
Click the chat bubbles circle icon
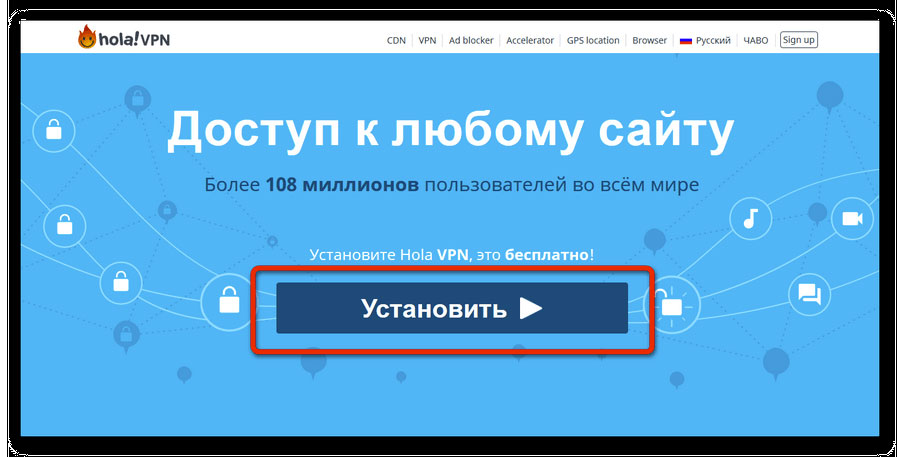point(809,295)
